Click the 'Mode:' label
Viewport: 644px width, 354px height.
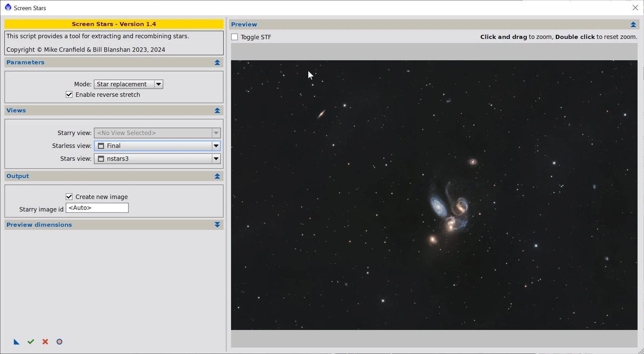point(83,84)
